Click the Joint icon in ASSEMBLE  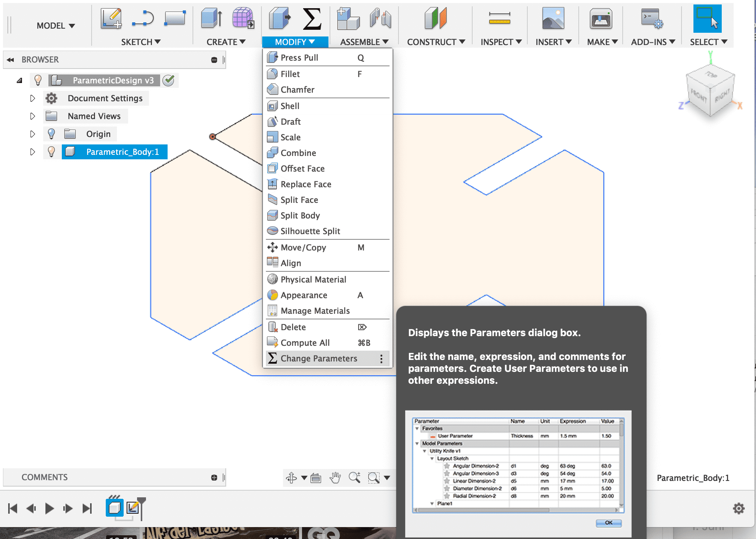coord(380,19)
